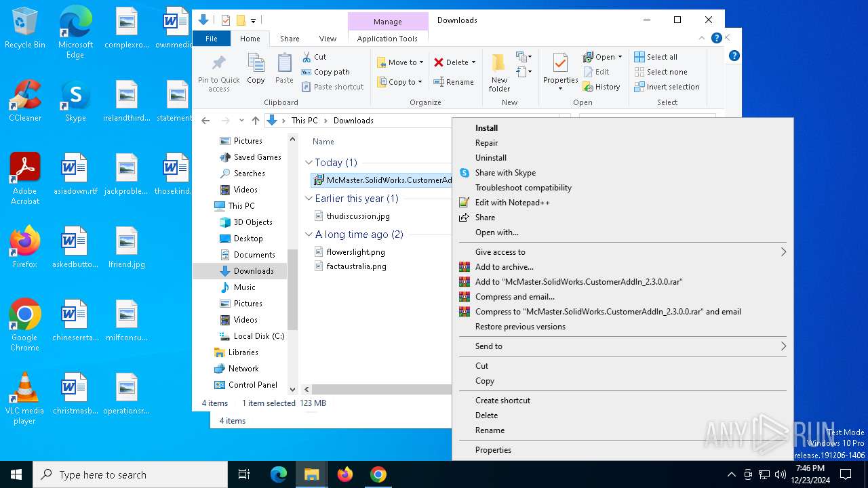Collapse the ribbon chevron
The width and height of the screenshot is (868, 488).
[702, 38]
